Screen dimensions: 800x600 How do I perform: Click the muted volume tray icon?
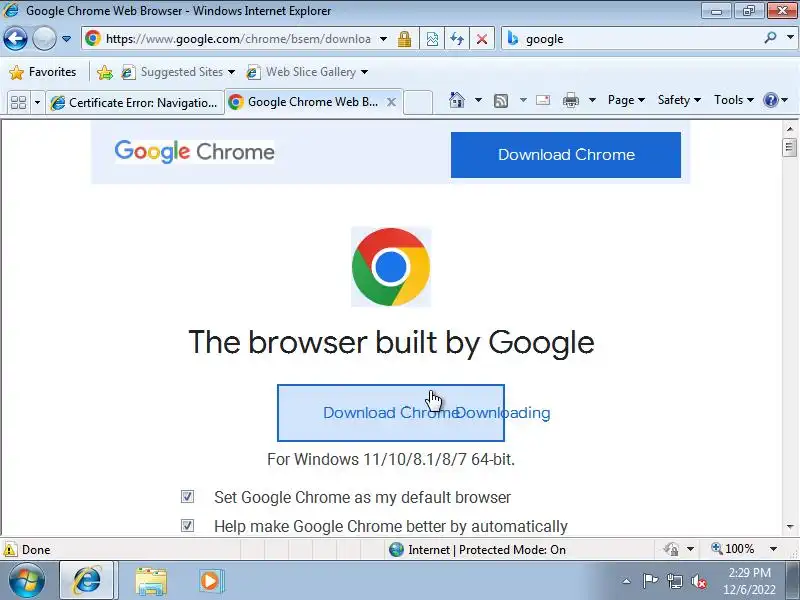pos(698,581)
